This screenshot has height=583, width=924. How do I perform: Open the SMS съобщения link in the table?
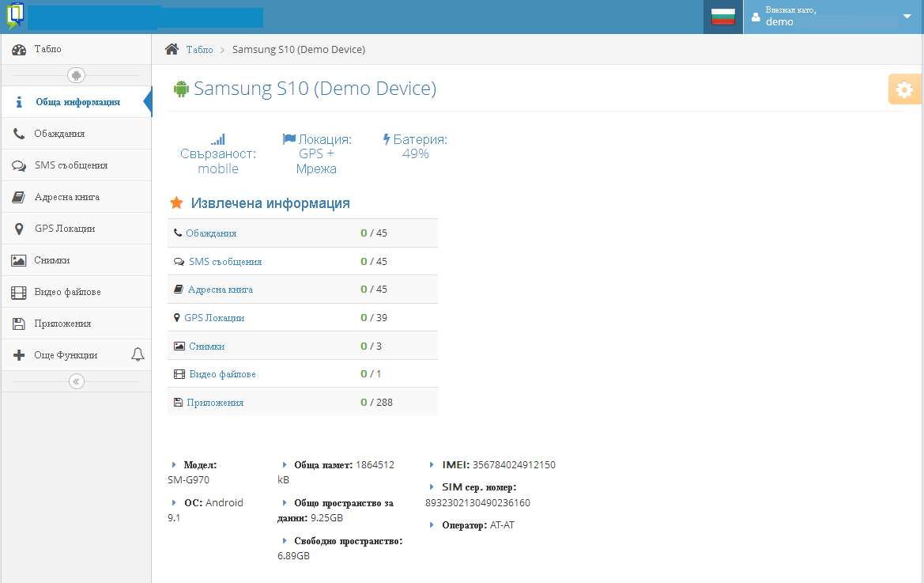[225, 262]
